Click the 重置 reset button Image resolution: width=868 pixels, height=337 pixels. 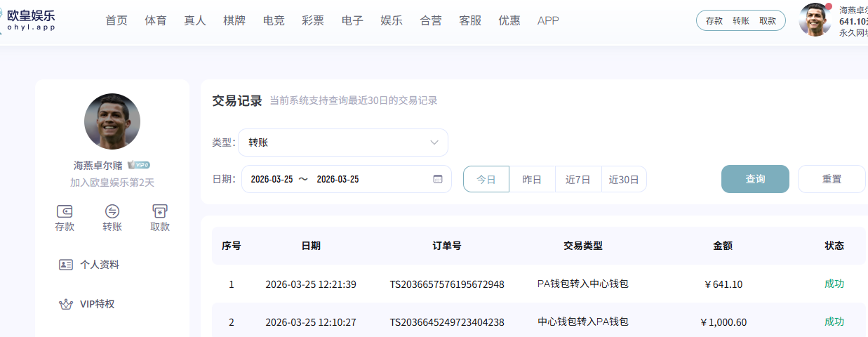point(832,179)
